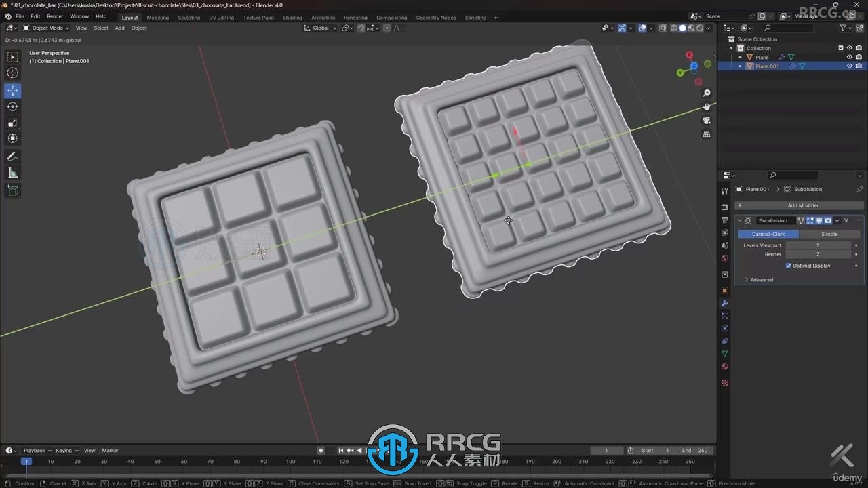This screenshot has width=868, height=488.
Task: Activate the Measure tool
Action: [13, 173]
